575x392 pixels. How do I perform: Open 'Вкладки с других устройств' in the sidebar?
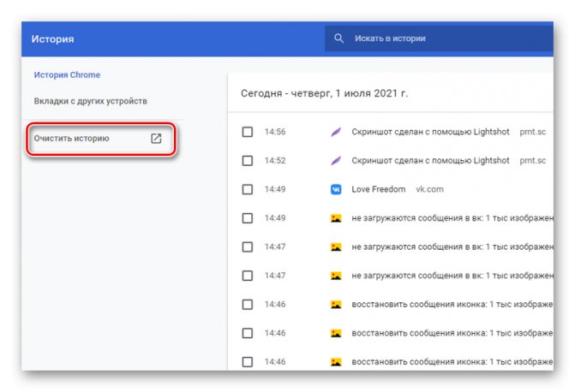90,101
